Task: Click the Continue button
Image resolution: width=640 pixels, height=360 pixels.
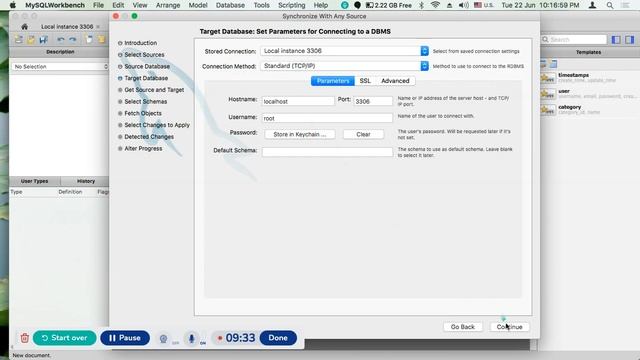Action: (x=509, y=327)
